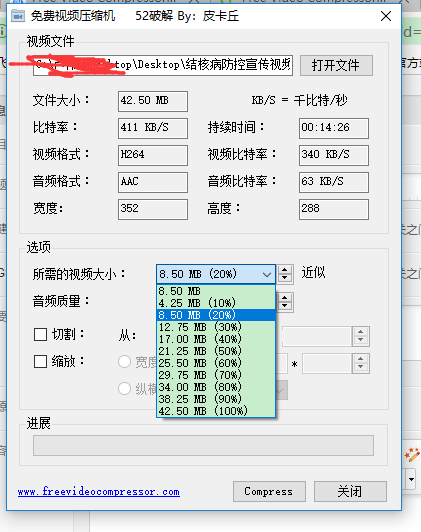This screenshot has height=532, width=421.
Task: Close the video compressor dialog
Action: pos(386,16)
